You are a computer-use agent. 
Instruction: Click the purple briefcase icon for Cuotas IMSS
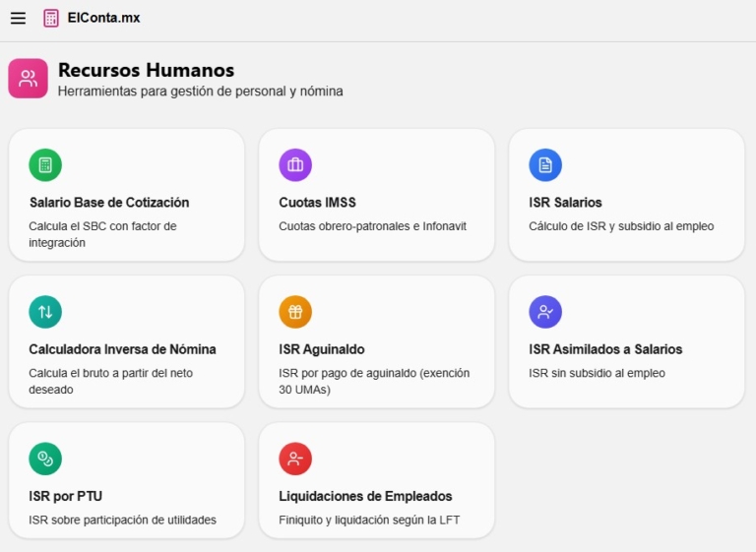coord(295,165)
